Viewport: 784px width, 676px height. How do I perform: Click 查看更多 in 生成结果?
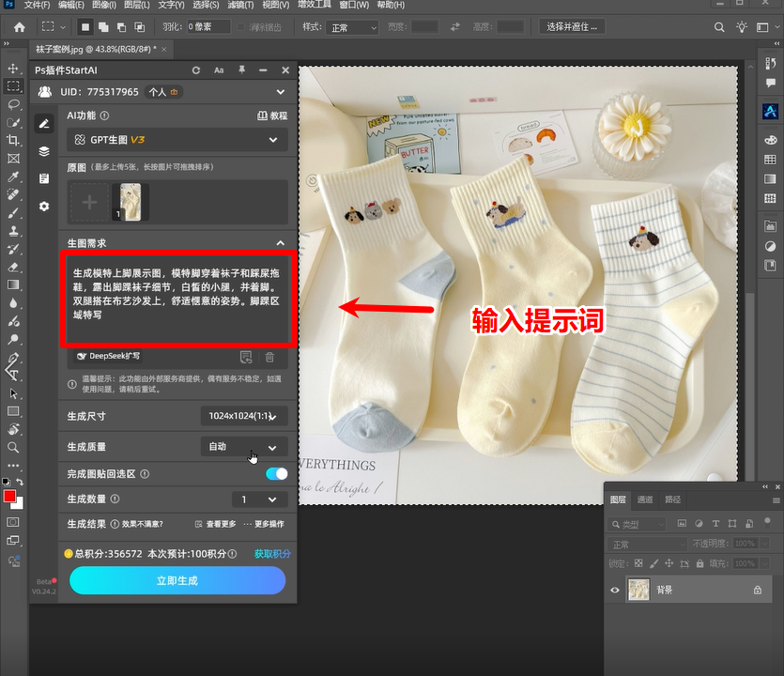click(x=216, y=524)
